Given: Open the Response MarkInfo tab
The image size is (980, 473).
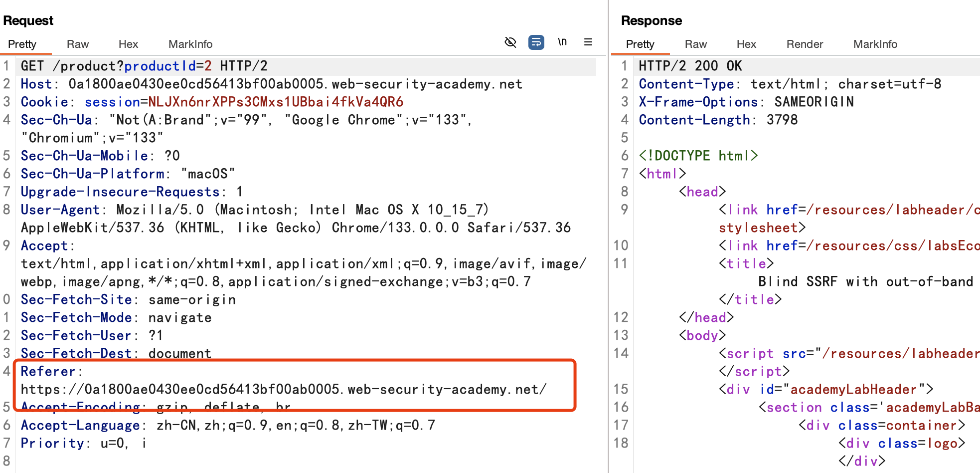Looking at the screenshot, I should 875,44.
